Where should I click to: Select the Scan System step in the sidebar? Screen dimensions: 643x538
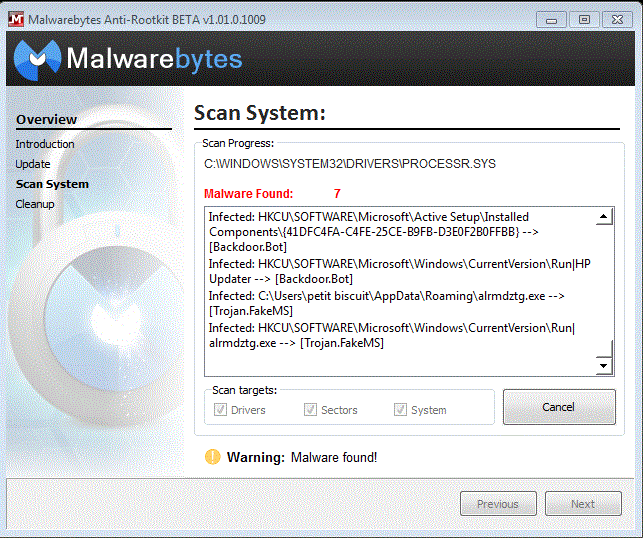tap(52, 184)
